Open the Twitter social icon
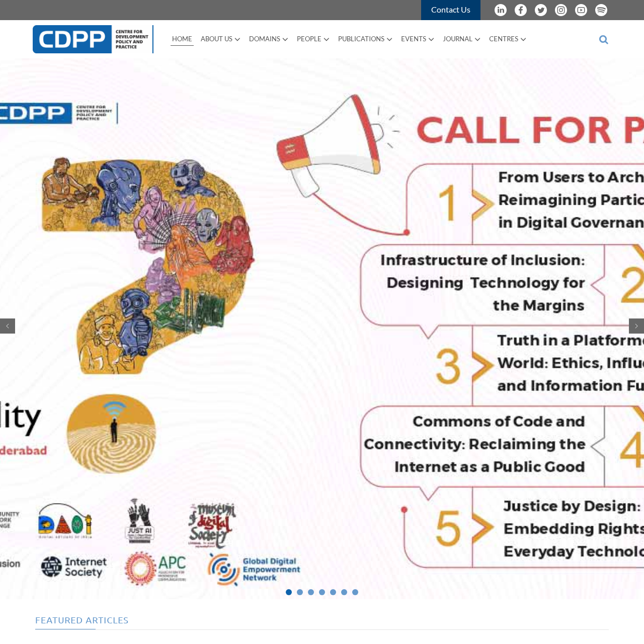The image size is (644, 644). 541,10
